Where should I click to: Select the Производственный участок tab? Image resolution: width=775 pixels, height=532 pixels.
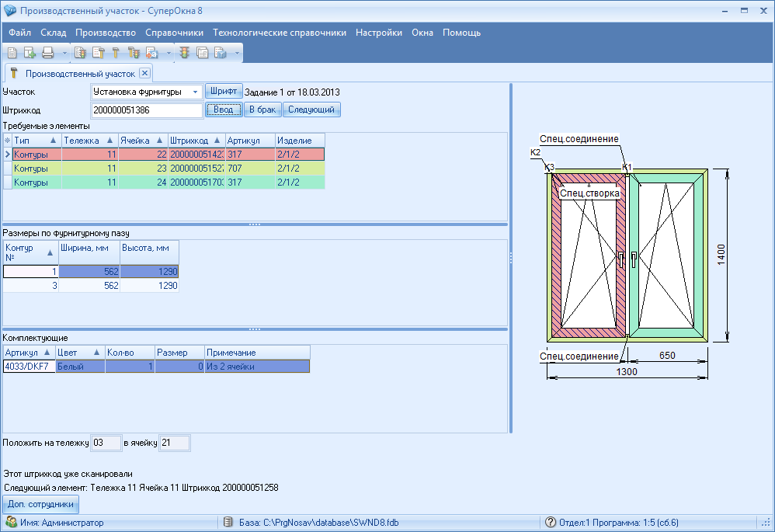(x=80, y=74)
